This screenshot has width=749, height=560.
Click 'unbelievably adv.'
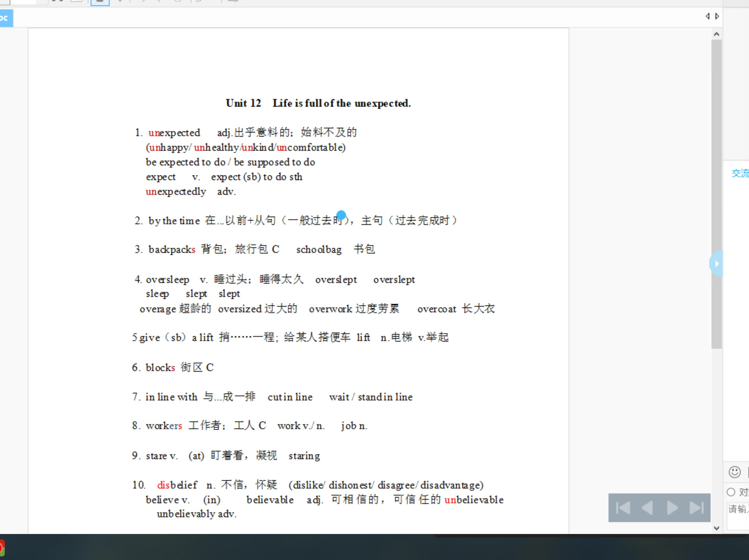coord(197,514)
